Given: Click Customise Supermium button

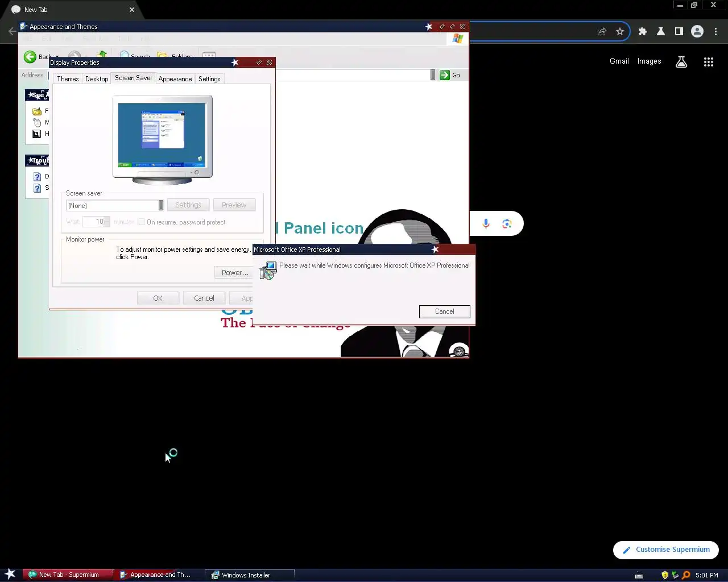Looking at the screenshot, I should 666,550.
